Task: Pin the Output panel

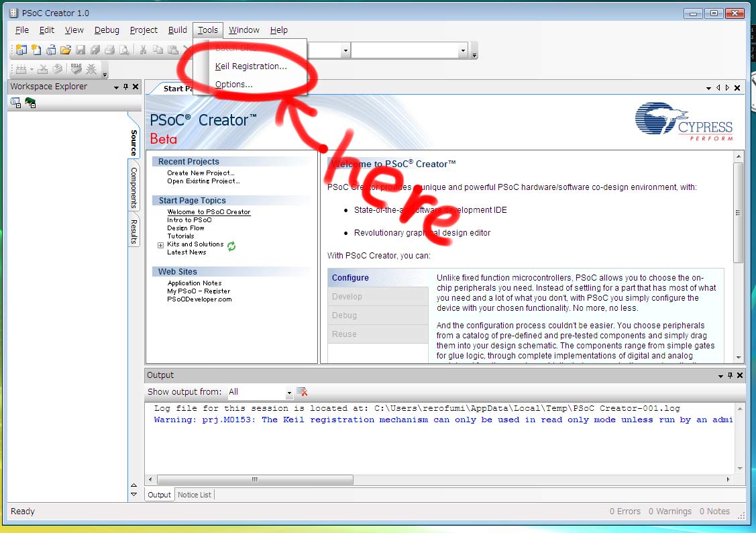Action: click(730, 375)
